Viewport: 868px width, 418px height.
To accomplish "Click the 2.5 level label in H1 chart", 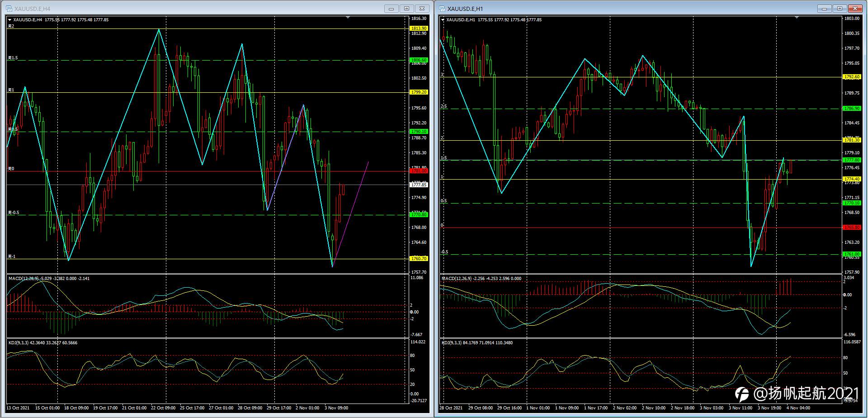I will click(x=443, y=107).
